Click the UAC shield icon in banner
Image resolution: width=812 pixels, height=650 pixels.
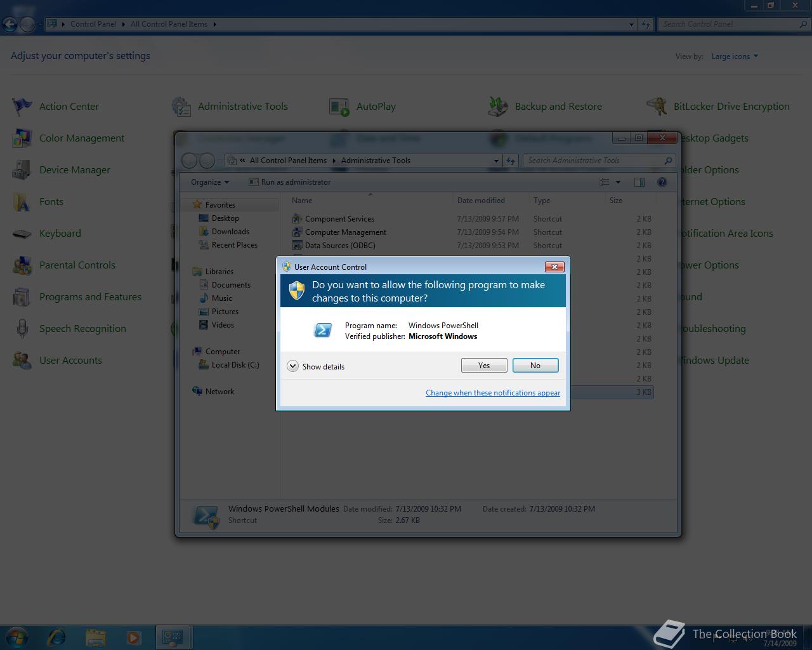pos(296,291)
